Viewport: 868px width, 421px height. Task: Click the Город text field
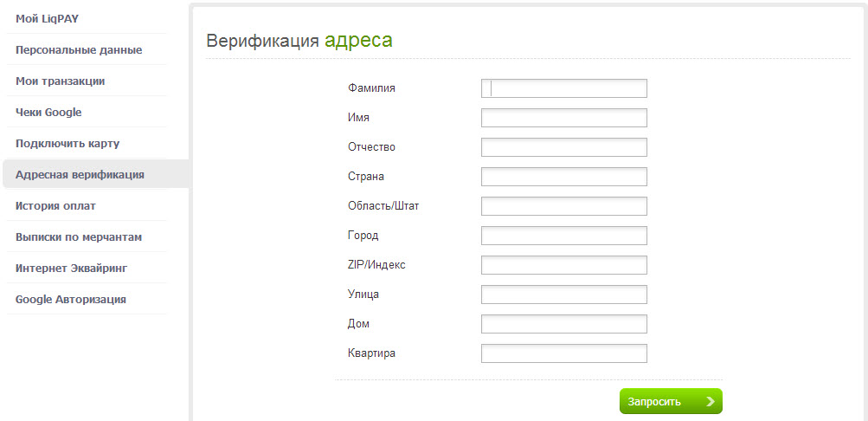point(564,236)
